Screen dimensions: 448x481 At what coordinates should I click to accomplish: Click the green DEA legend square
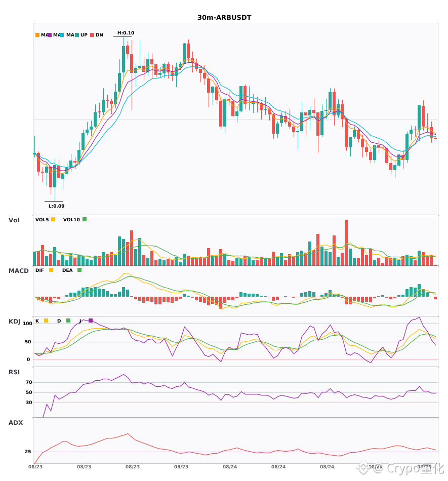(x=79, y=270)
